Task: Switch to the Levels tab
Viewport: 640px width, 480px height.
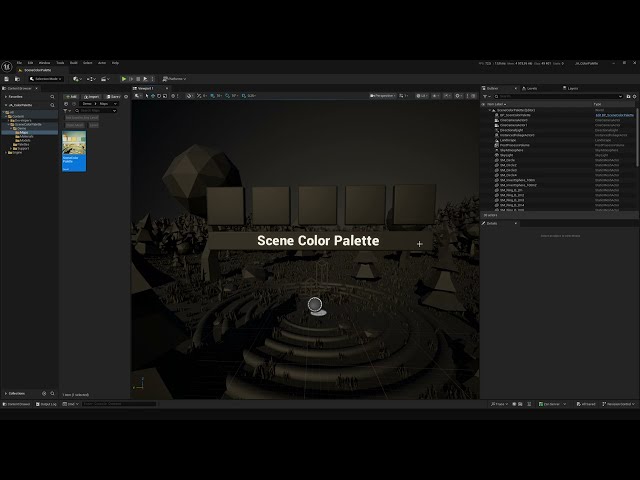Action: pos(532,88)
